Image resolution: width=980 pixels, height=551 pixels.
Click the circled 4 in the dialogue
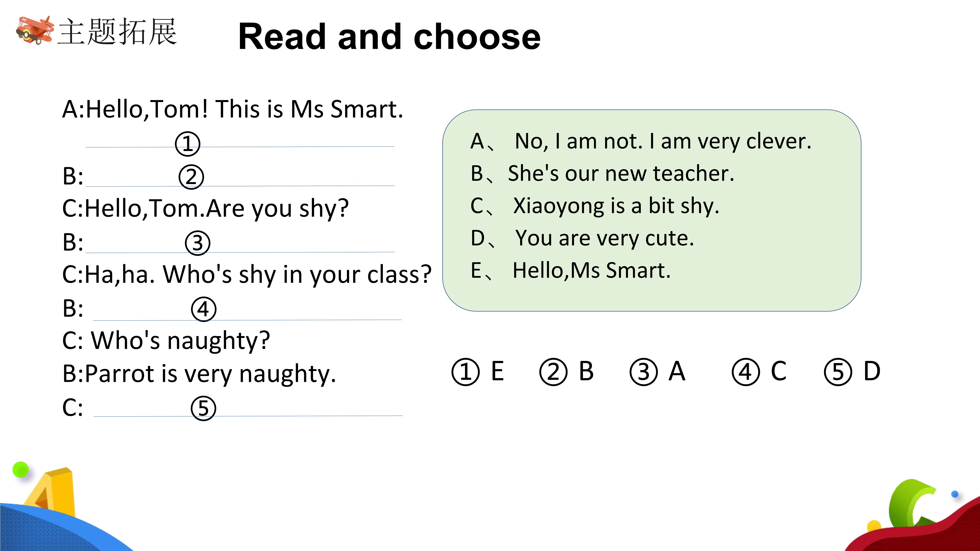coord(204,309)
